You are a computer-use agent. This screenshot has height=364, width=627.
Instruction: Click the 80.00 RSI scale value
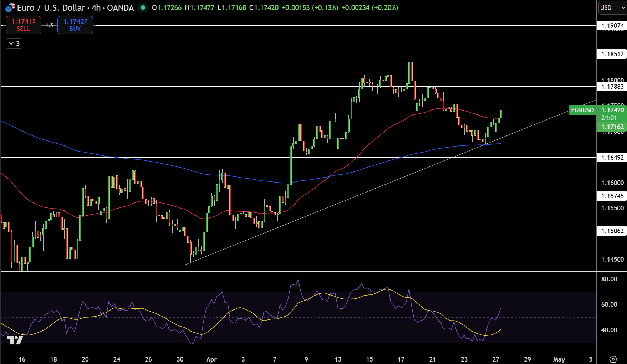pos(609,279)
